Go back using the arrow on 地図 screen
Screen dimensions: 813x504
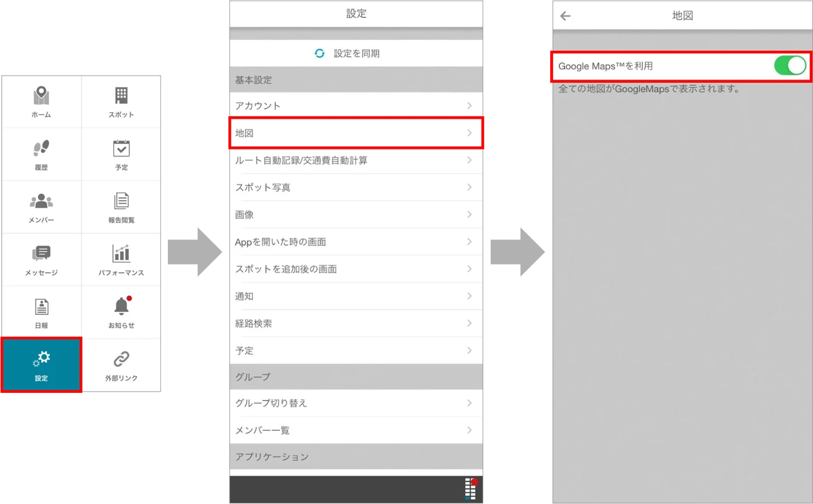click(565, 16)
